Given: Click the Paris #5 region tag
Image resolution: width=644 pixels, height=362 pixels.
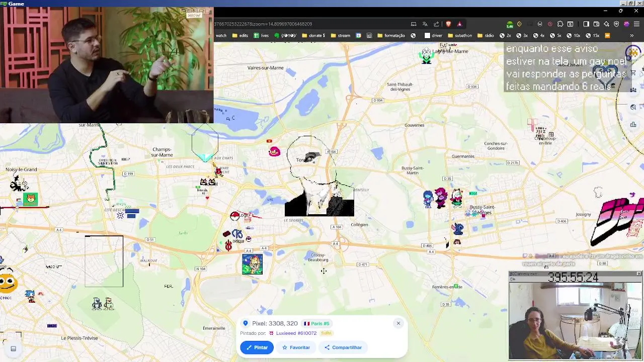Looking at the screenshot, I should coord(316,324).
